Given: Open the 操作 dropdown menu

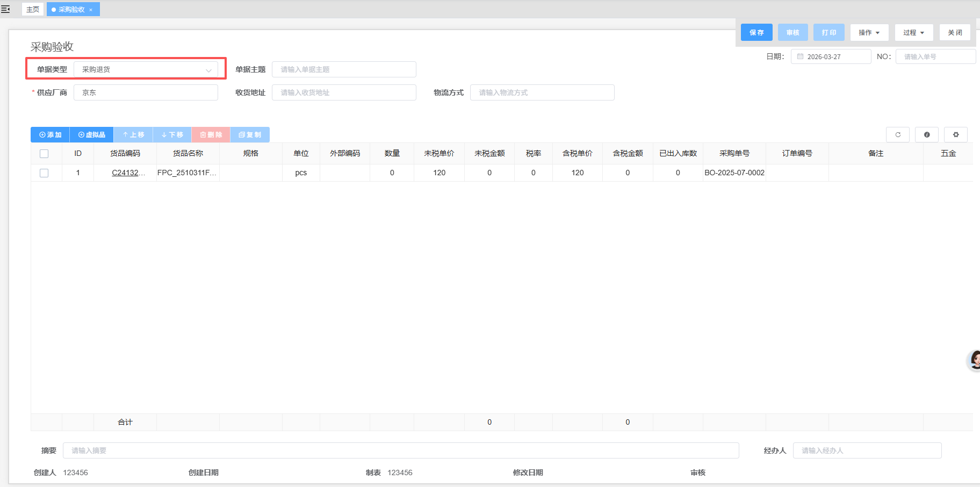Looking at the screenshot, I should click(869, 33).
